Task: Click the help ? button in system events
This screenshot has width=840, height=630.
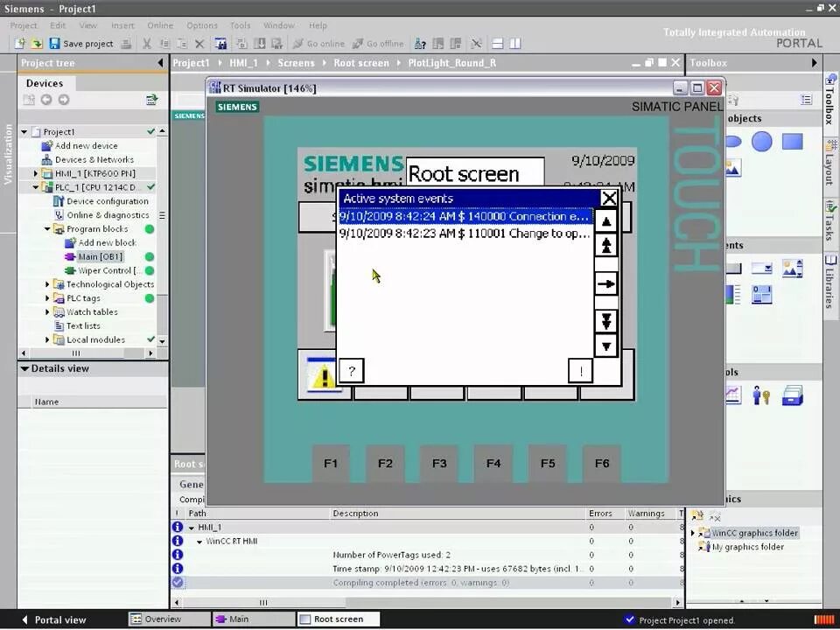Action: (x=352, y=371)
